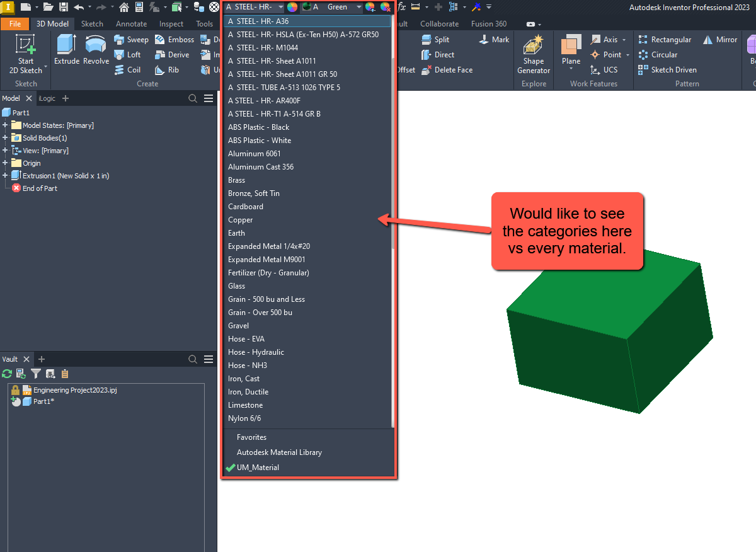
Task: Open the Sweep tool
Action: (x=131, y=39)
